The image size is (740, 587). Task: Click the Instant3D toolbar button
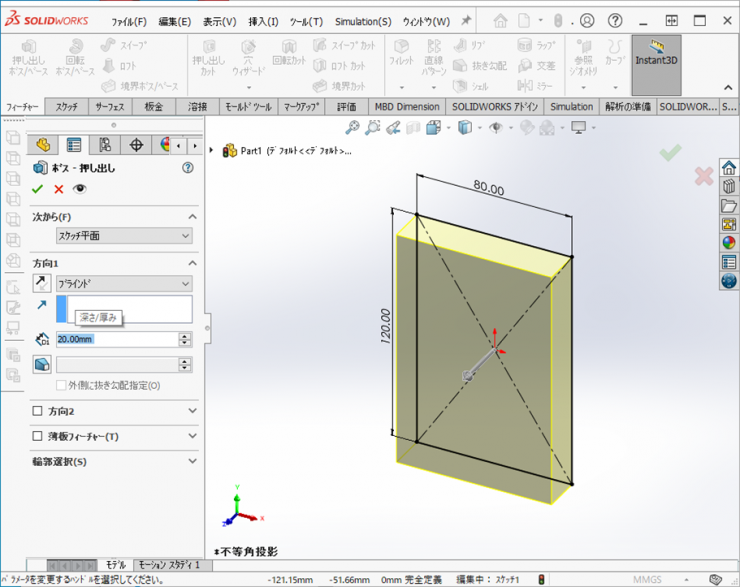(x=656, y=65)
